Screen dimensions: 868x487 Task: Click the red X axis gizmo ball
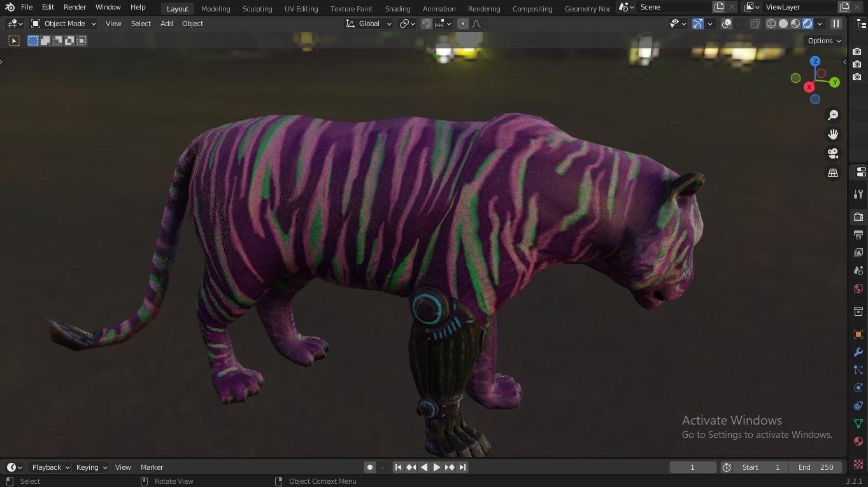809,87
